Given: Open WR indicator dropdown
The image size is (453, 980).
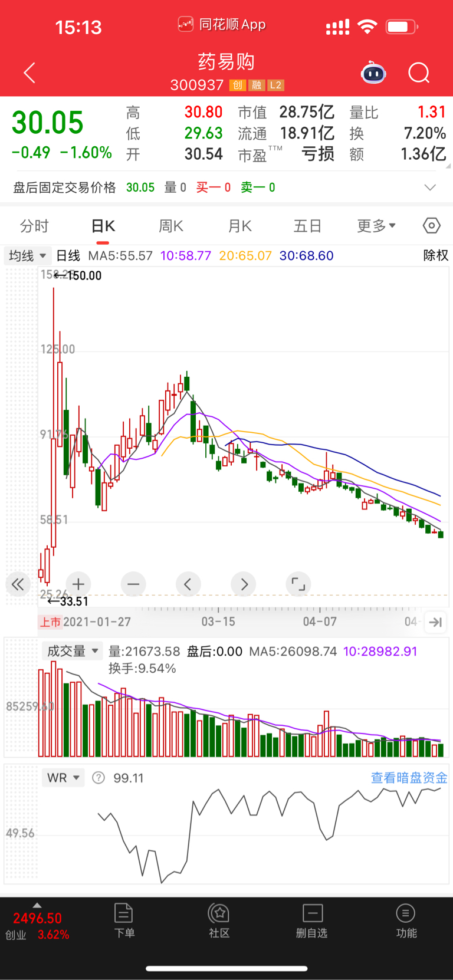Looking at the screenshot, I should 63,778.
